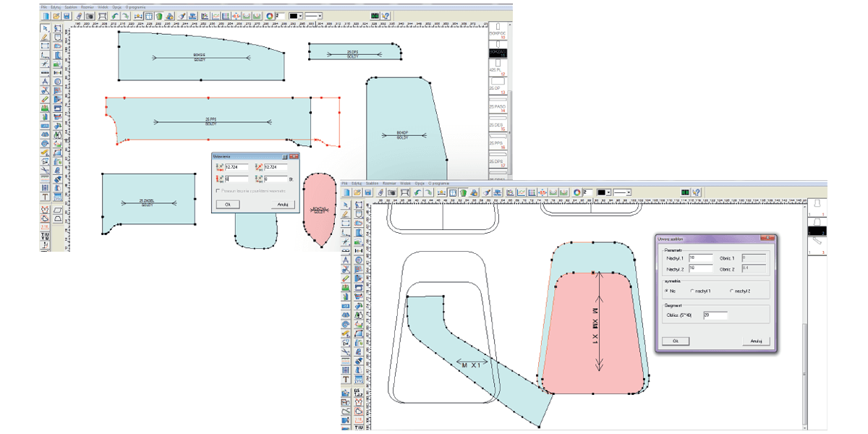Open the Opcje menu in lower window

pos(420,184)
